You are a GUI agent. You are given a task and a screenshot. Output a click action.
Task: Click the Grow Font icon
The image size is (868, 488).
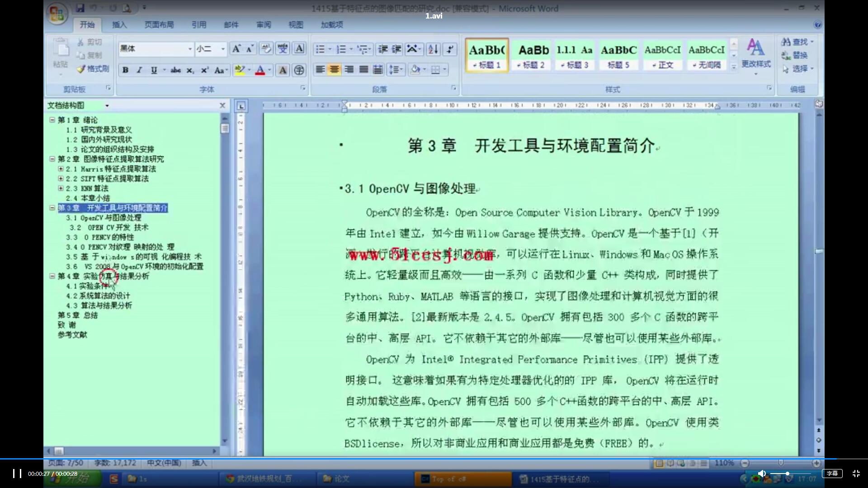click(x=236, y=49)
